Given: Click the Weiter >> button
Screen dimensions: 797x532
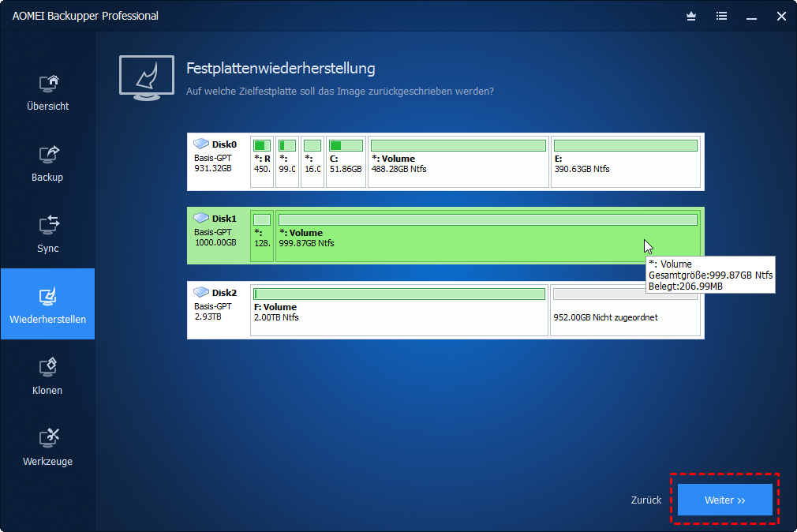Looking at the screenshot, I should 725,500.
